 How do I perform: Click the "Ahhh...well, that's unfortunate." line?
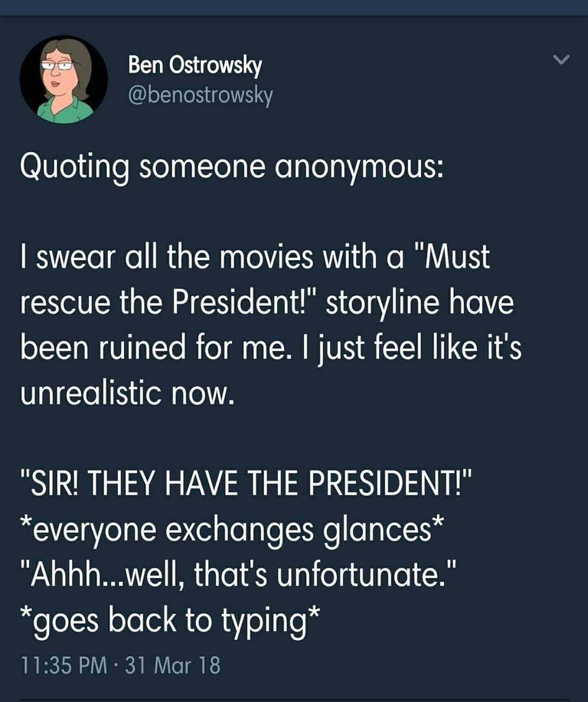(x=238, y=574)
